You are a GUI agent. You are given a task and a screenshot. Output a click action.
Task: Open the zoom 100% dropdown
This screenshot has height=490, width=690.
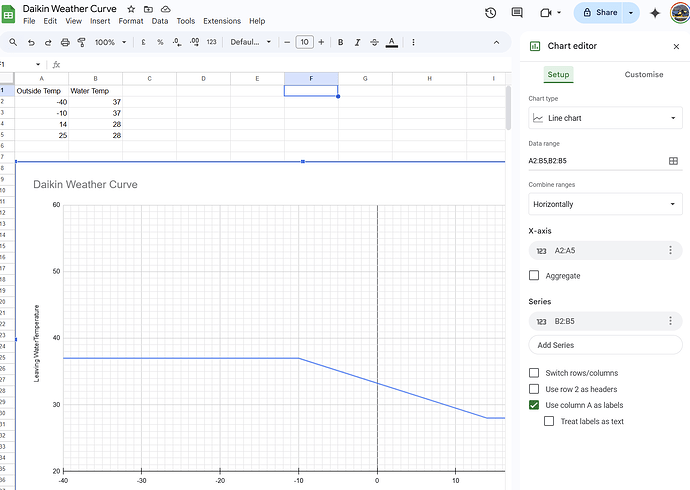click(x=109, y=42)
